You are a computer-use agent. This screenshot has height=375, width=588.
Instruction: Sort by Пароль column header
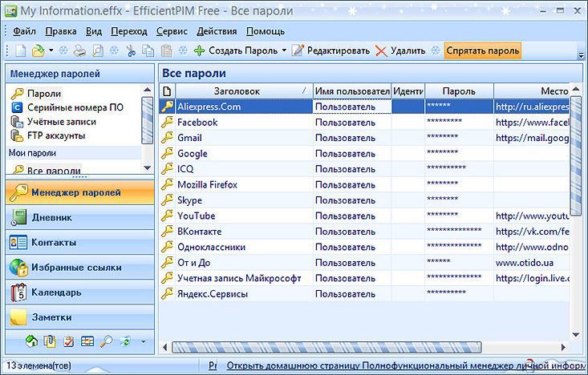coord(459,91)
